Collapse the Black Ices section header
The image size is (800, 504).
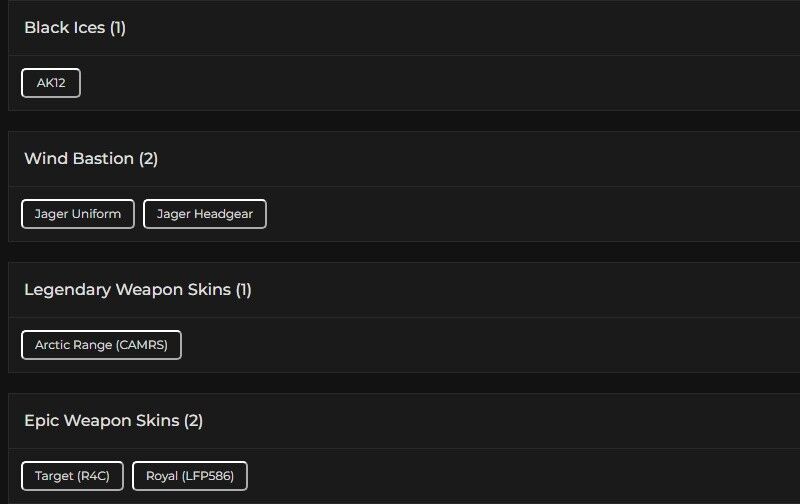click(65, 28)
